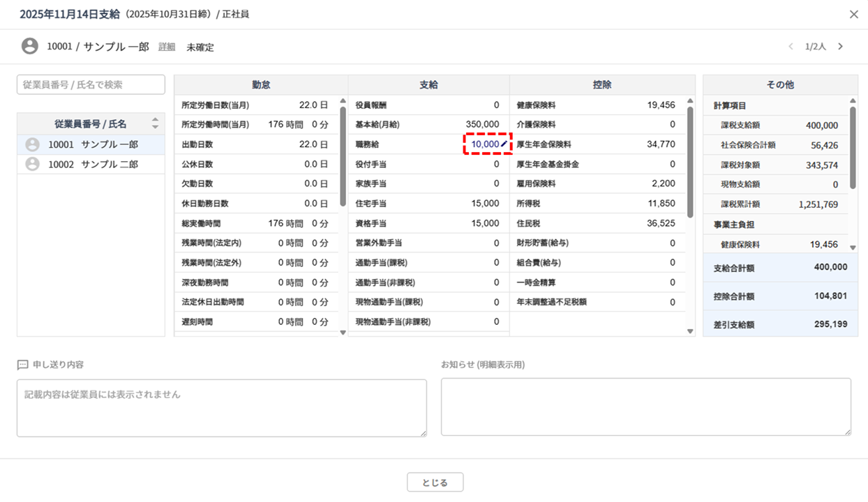Click the 勤怠 panel scrollbar thumb
The height and width of the screenshot is (502, 868).
coord(343,156)
